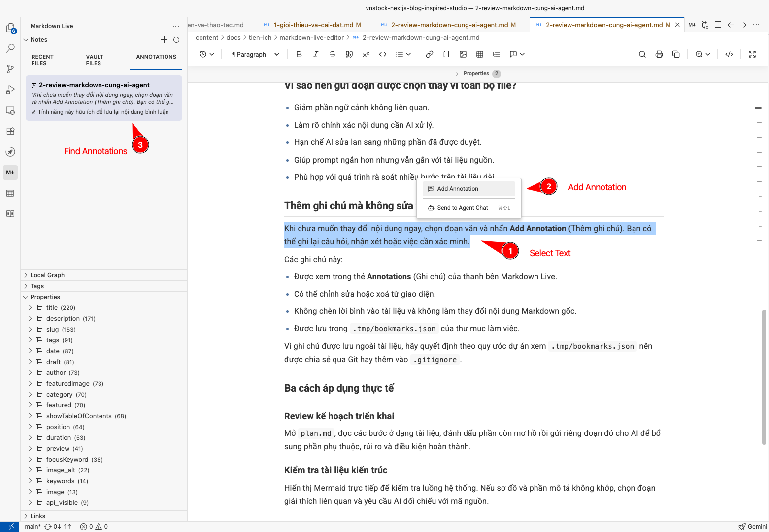This screenshot has height=532, width=769.
Task: Navigate forward in editor history
Action: (x=743, y=25)
